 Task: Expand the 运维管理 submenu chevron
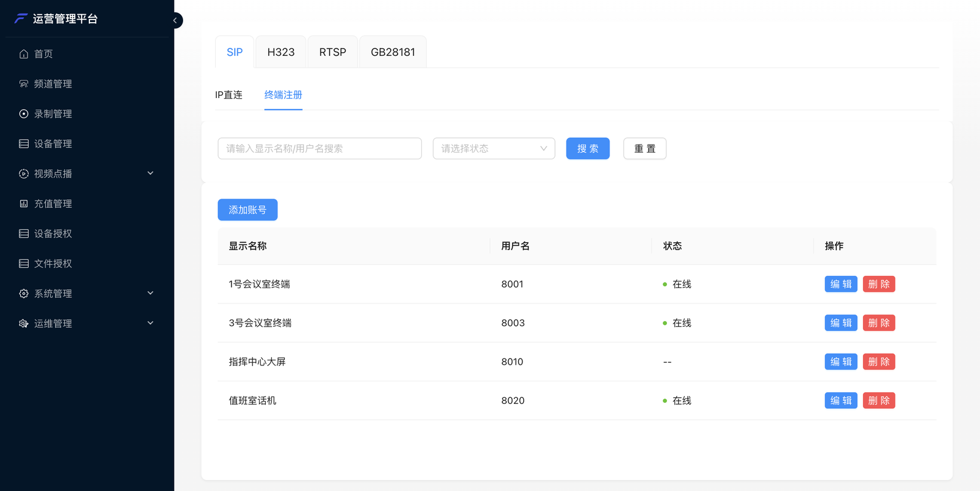click(x=151, y=323)
